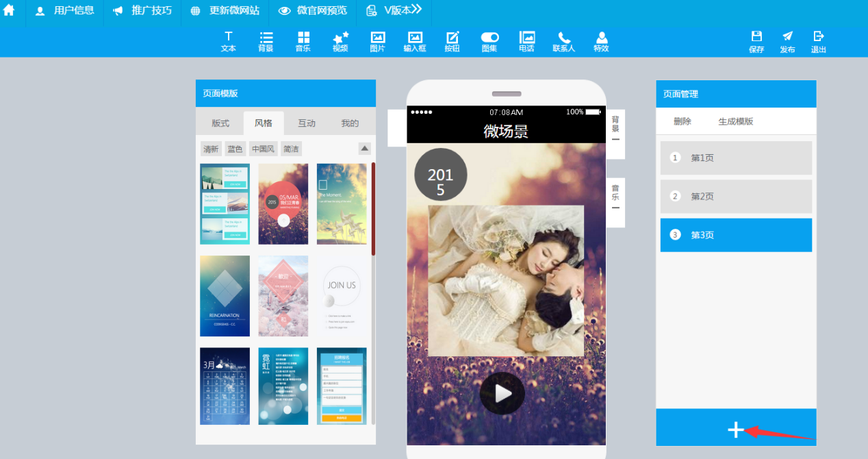
Task: Add a new page with the plus button
Action: [736, 430]
